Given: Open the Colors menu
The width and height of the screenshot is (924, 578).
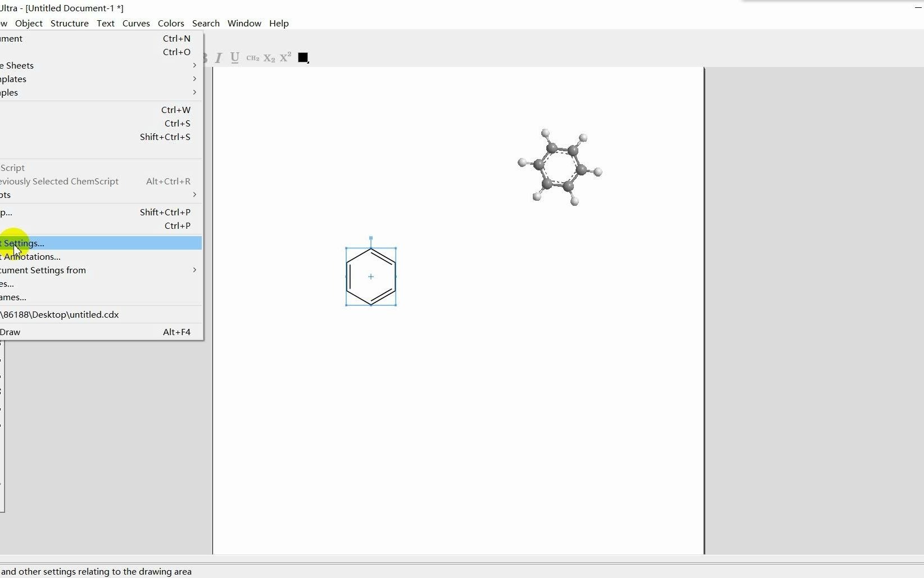Looking at the screenshot, I should (x=171, y=23).
